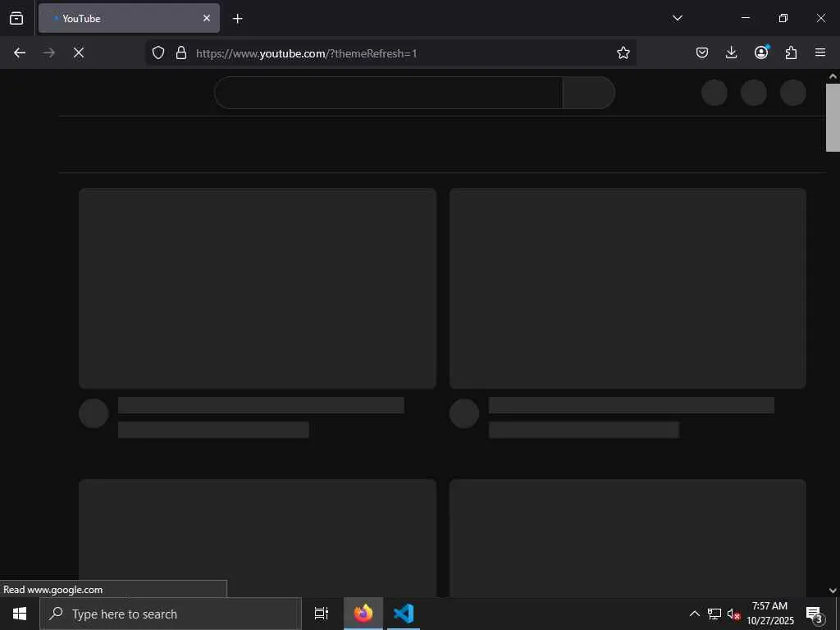The width and height of the screenshot is (840, 630).
Task: Open Task View on the taskbar
Action: pyautogui.click(x=322, y=614)
